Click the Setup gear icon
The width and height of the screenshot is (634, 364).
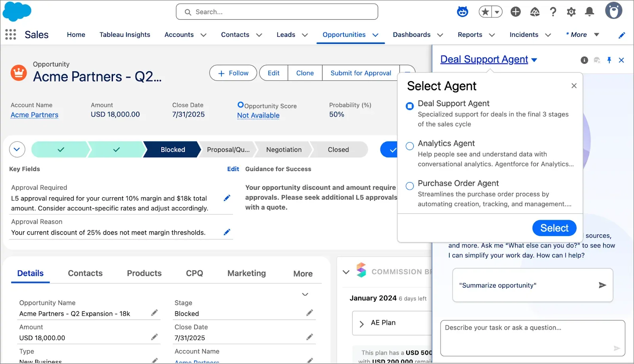click(x=571, y=12)
